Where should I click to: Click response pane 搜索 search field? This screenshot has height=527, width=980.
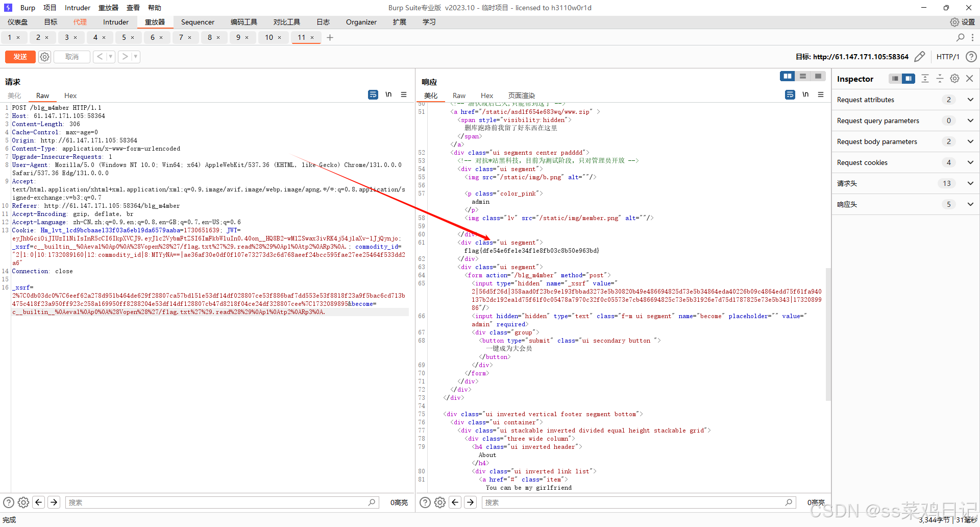click(x=639, y=502)
